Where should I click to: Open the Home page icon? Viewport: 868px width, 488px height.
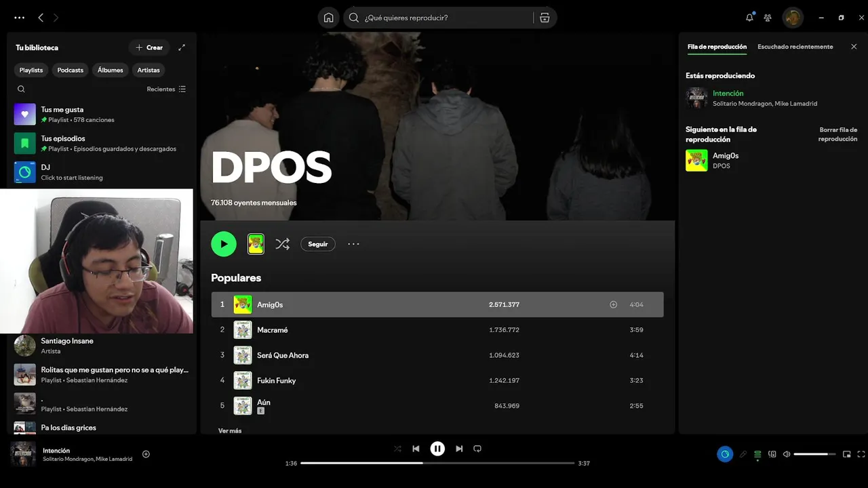328,18
